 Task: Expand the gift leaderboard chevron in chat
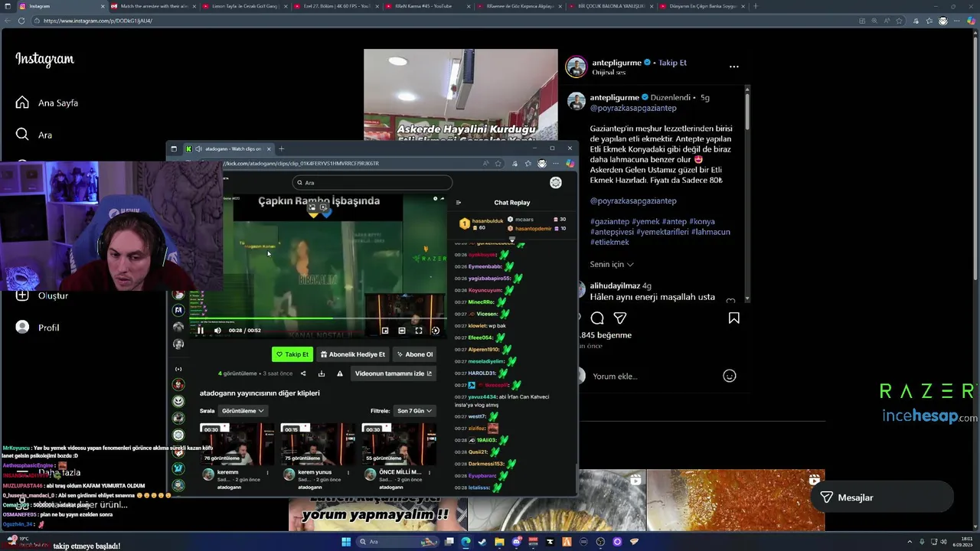pos(512,239)
